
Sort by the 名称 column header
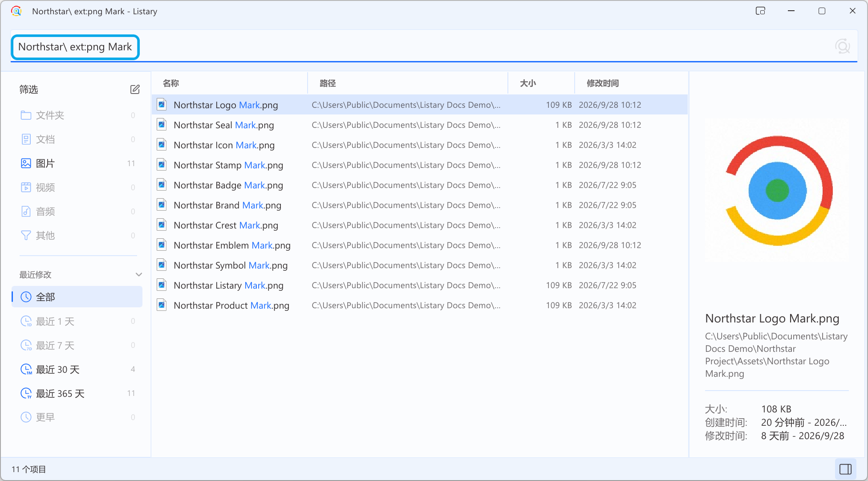[230, 83]
